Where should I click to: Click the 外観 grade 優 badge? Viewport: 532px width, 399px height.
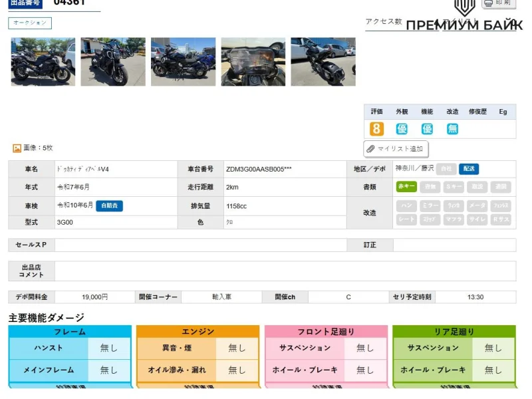point(402,129)
